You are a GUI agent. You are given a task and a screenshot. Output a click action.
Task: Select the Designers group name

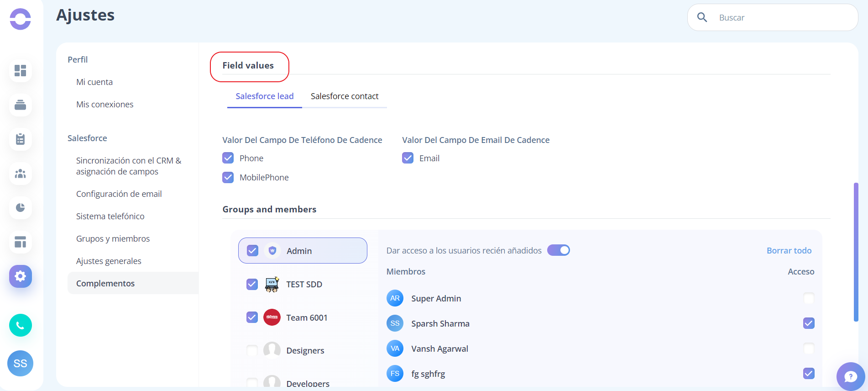tap(305, 351)
